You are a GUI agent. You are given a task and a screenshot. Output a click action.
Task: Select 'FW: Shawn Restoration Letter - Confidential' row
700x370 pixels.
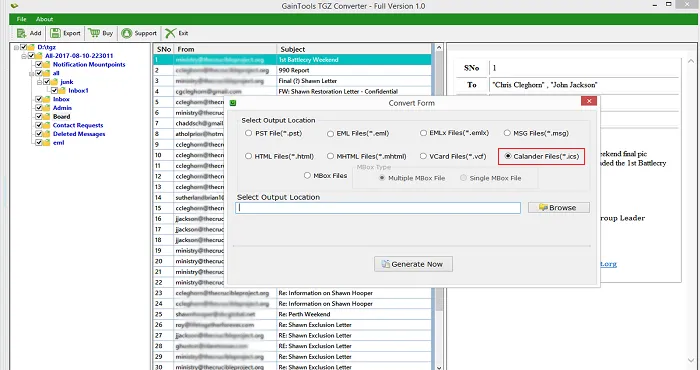pos(292,91)
